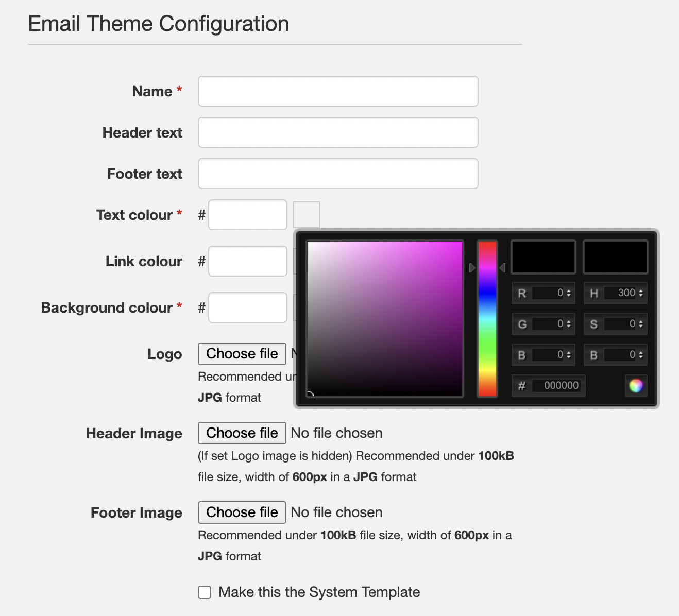Image resolution: width=679 pixels, height=616 pixels.
Task: Click the current colour preview box
Action: pos(615,256)
